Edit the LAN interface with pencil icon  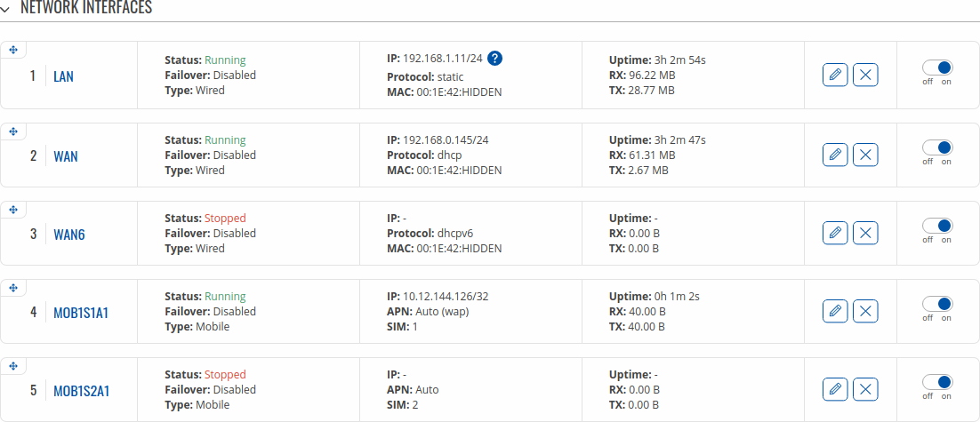point(835,76)
